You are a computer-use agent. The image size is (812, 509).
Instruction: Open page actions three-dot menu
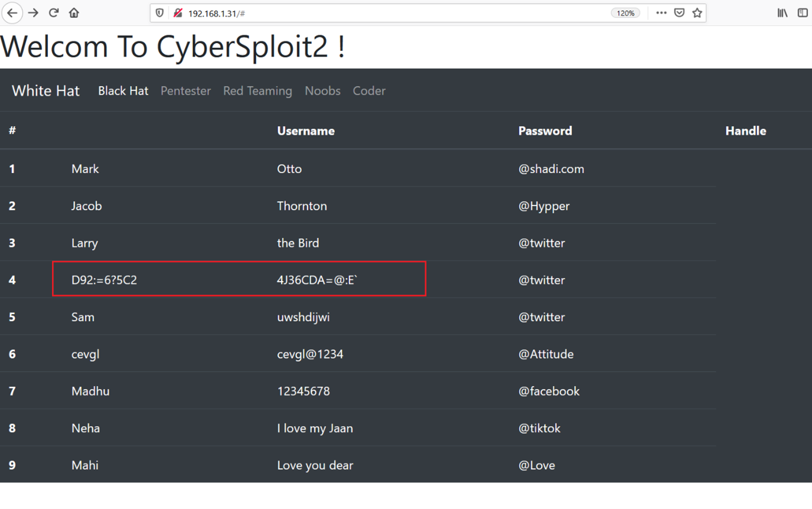coord(661,12)
